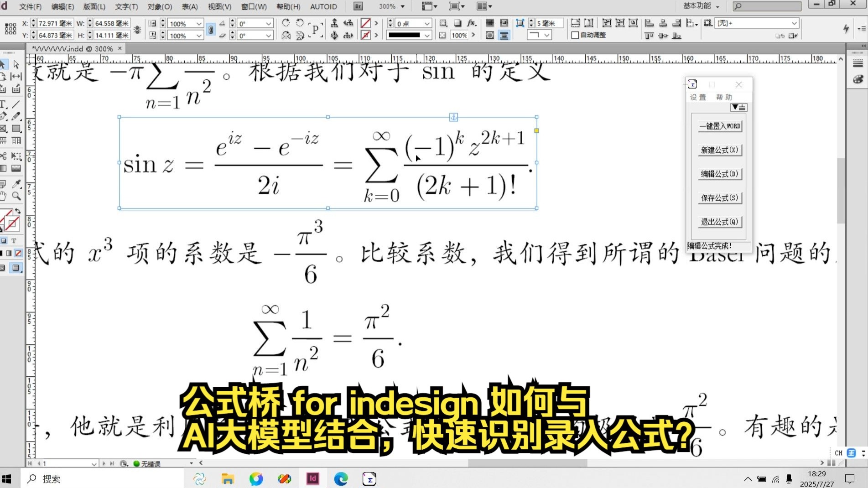Click the 退出公式(Q) button
Screen dimensions: 868x488
click(720, 222)
